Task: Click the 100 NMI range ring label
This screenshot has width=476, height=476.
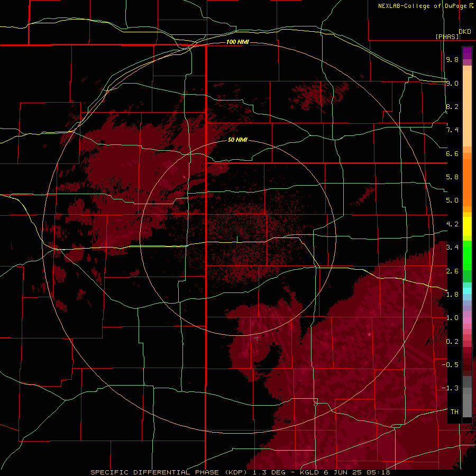Action: coord(237,42)
